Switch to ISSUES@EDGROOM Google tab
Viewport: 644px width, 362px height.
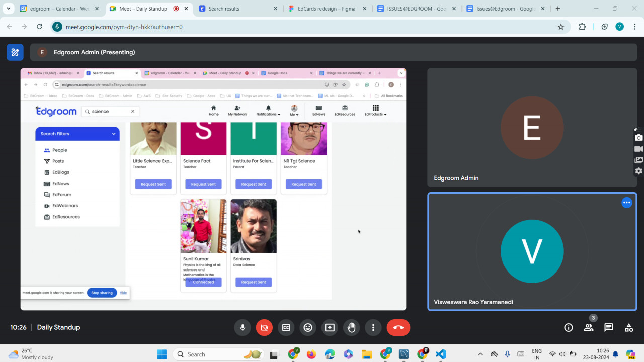point(417,9)
